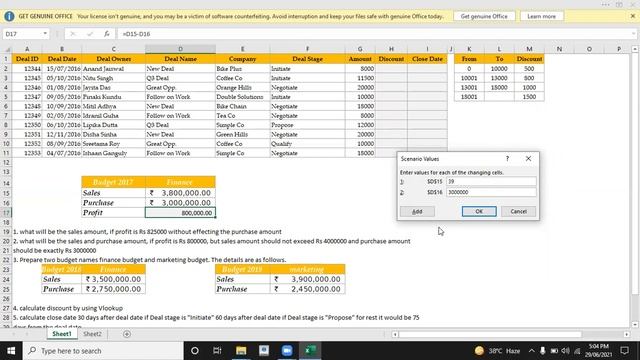Click the battery tray icon

coord(554,351)
